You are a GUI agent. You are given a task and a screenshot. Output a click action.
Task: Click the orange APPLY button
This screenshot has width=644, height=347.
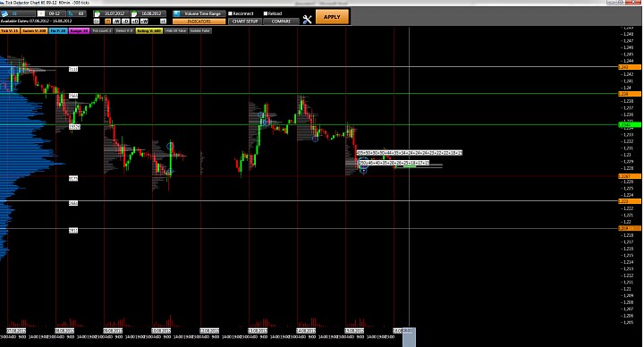332,17
